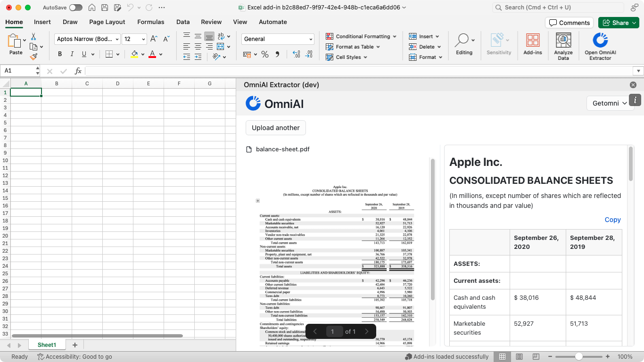Open the Conditional Formatting menu
Screen dimensions: 644x362
362,36
